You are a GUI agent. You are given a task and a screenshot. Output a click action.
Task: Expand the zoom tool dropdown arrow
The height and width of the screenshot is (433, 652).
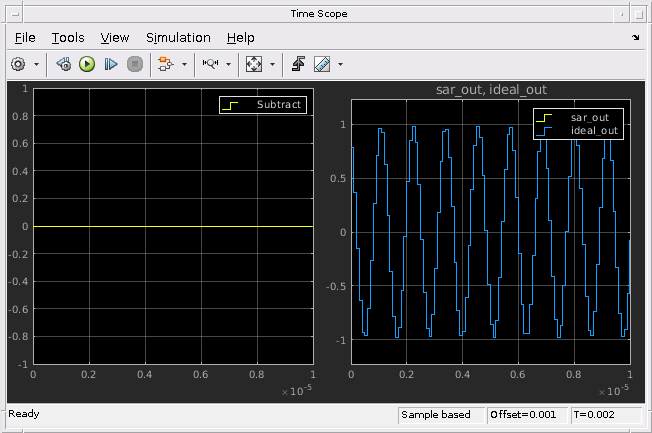click(x=228, y=64)
